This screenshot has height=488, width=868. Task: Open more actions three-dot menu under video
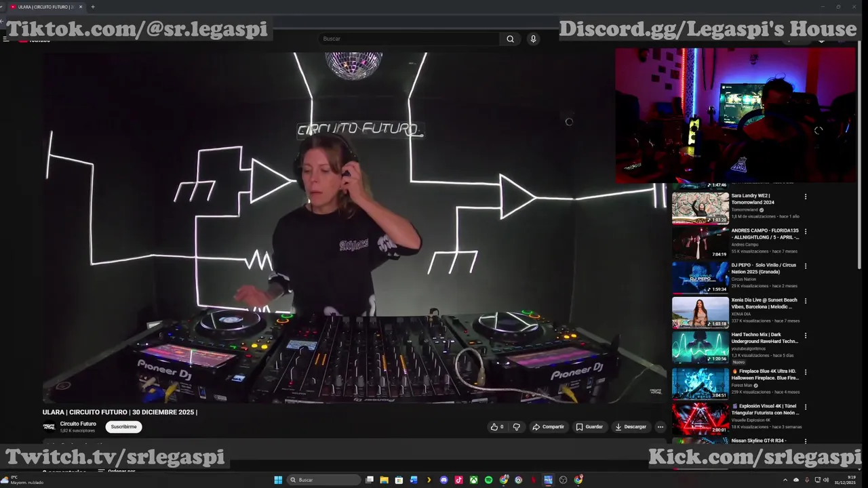tap(660, 427)
